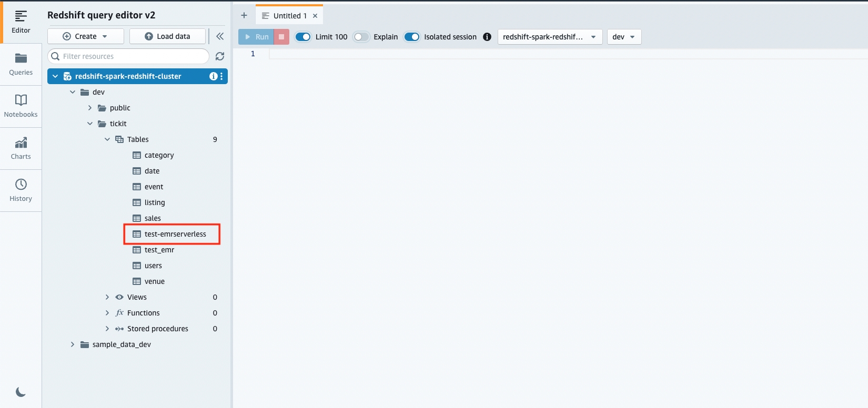Click the event table icon
Viewport: 868px width, 408px height.
coord(137,187)
